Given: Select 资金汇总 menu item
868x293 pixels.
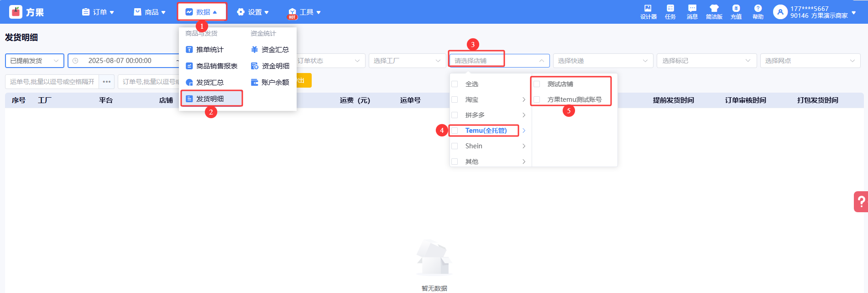Looking at the screenshot, I should [x=275, y=50].
